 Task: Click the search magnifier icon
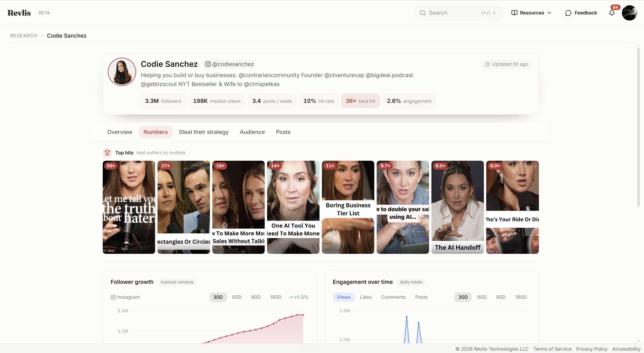pyautogui.click(x=422, y=13)
